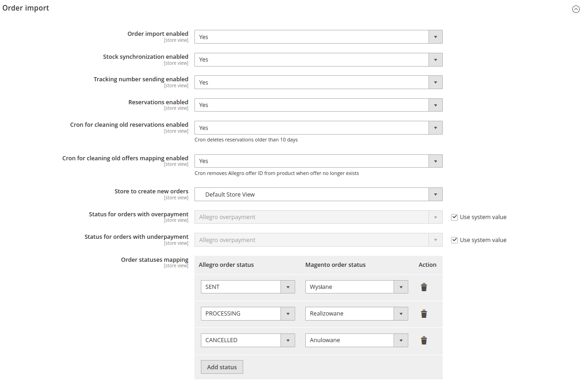
Task: Open Tracking number sending enabled dropdown
Action: tap(319, 82)
